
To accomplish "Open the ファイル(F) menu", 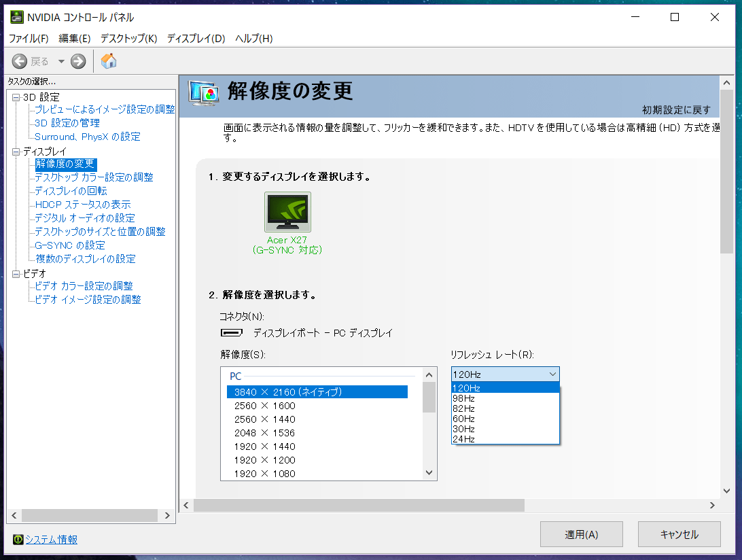I will 29,39.
